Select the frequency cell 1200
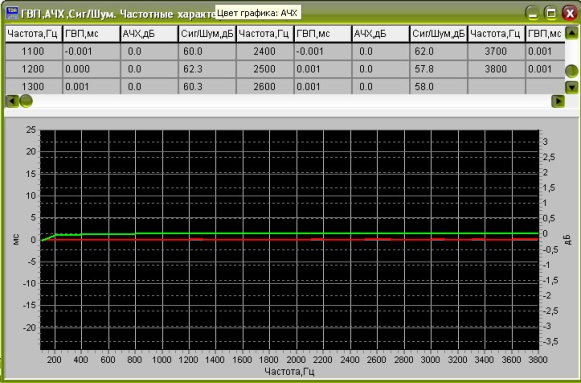The image size is (581, 383). [x=33, y=69]
